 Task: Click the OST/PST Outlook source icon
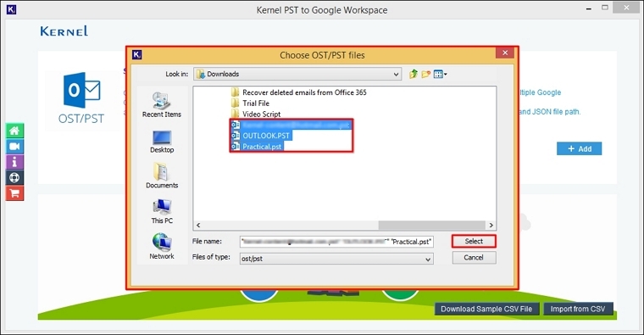pos(81,98)
